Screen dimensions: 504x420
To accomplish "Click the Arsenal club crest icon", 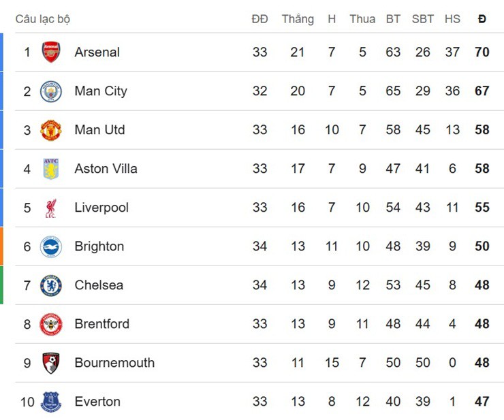I will (51, 52).
